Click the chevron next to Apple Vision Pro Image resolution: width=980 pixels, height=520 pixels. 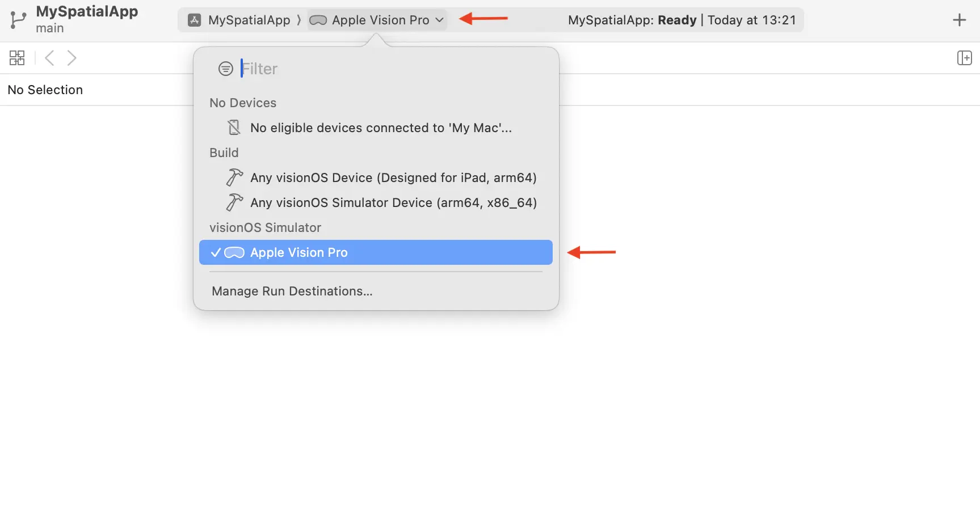[439, 20]
